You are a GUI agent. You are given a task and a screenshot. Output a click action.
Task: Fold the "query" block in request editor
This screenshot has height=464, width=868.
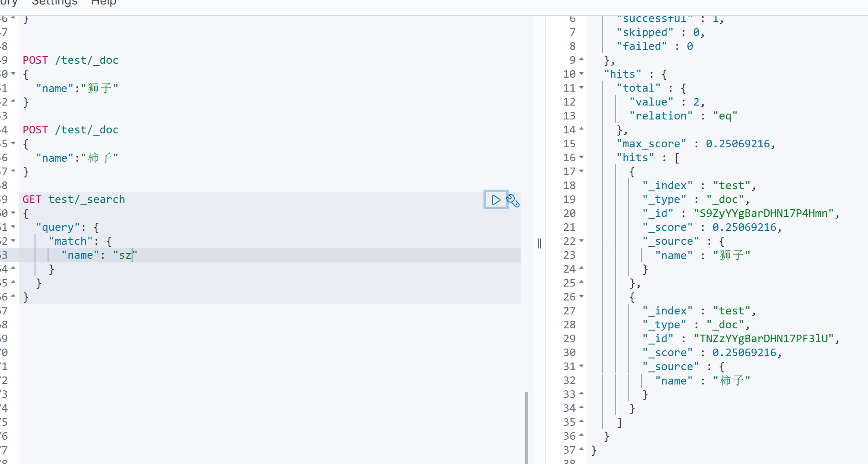13,227
